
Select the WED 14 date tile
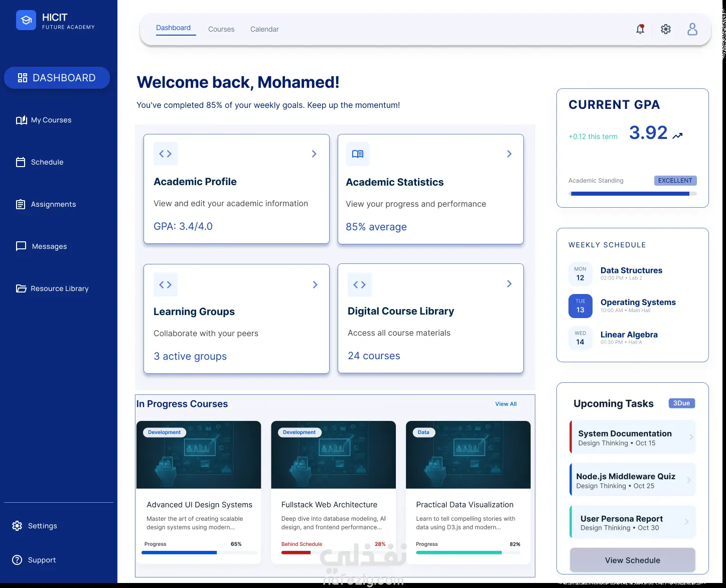tap(580, 338)
